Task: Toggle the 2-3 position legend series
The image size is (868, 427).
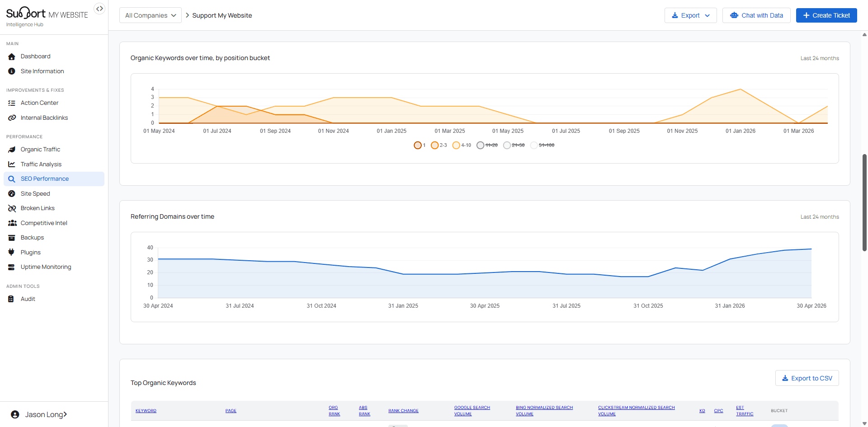Action: pyautogui.click(x=439, y=145)
